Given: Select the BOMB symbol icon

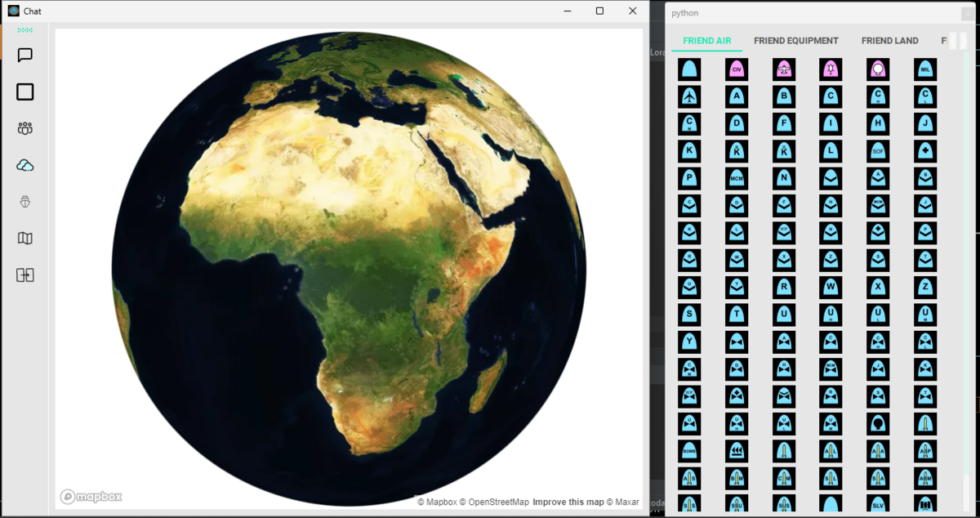Looking at the screenshot, I should click(x=689, y=451).
